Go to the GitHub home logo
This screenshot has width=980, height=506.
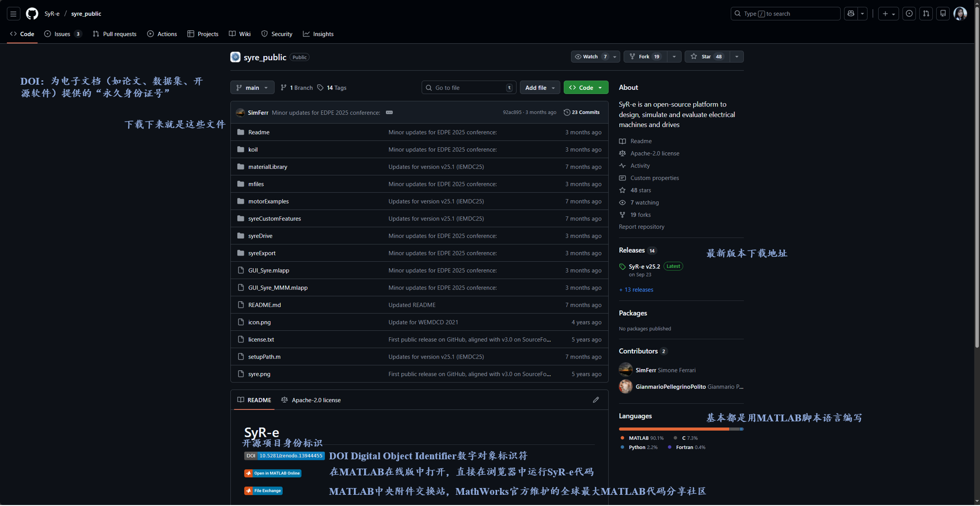click(32, 14)
